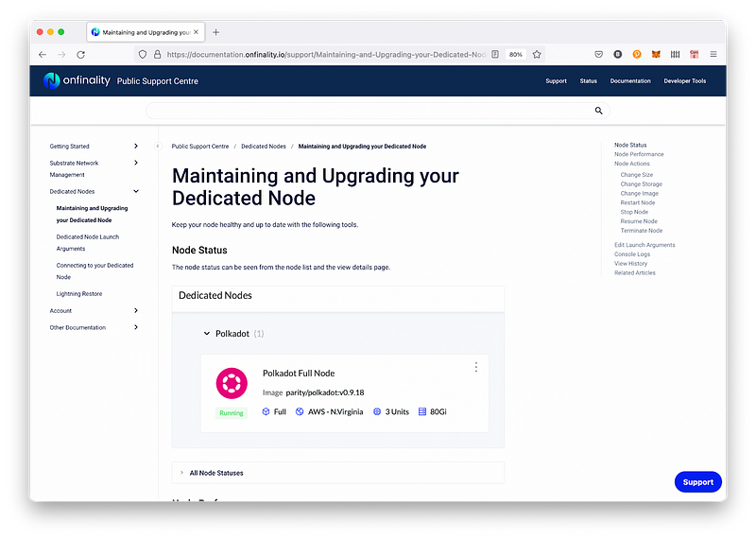Open Dedicated Node Launch Arguments page
Screen dimensions: 756x540
[87, 243]
